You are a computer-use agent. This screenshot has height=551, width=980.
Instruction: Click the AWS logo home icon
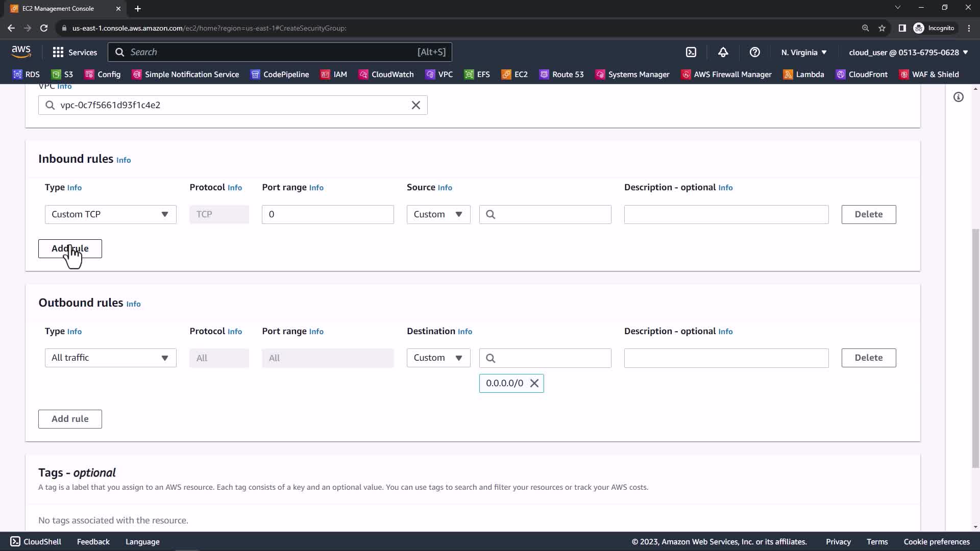click(21, 52)
